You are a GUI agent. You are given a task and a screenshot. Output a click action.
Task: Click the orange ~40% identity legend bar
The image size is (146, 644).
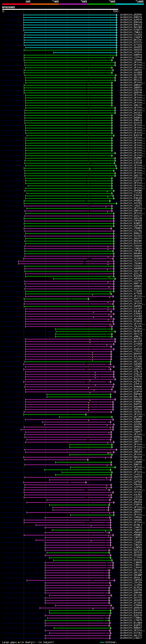pos(45,4)
